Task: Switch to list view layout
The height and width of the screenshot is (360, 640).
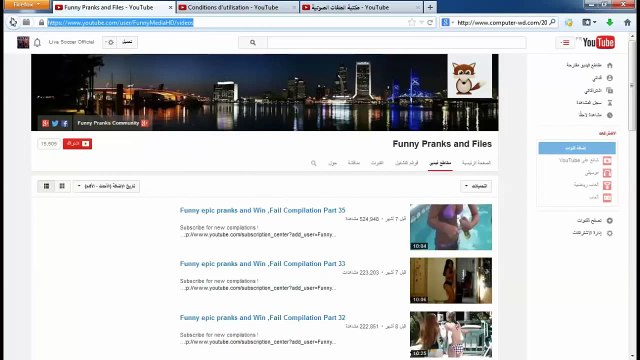Action: click(46, 186)
